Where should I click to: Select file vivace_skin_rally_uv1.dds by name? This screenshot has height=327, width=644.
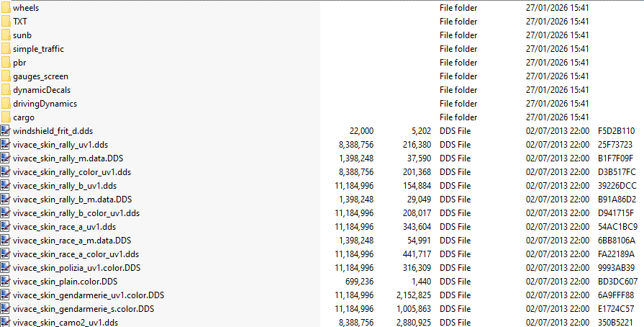coord(60,145)
